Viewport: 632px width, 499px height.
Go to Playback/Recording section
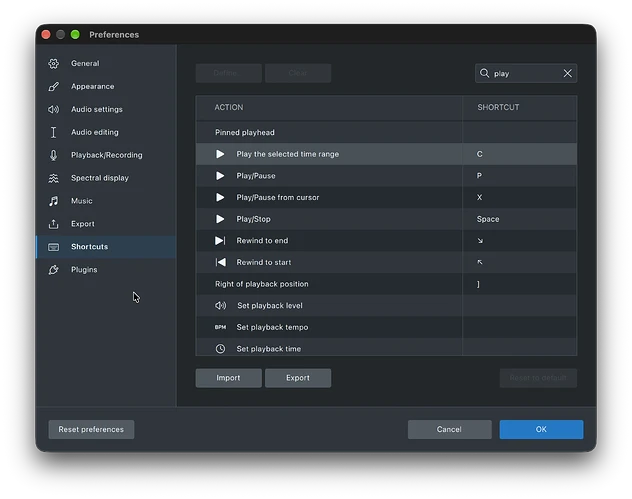[x=106, y=155]
